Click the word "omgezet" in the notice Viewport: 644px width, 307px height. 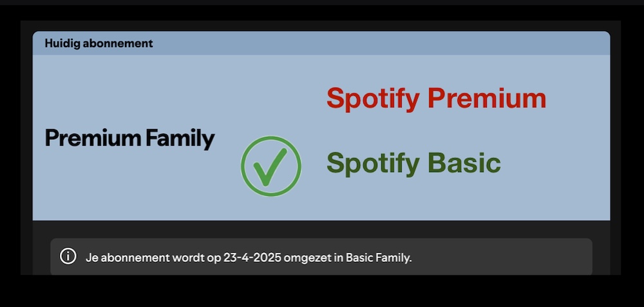point(307,257)
